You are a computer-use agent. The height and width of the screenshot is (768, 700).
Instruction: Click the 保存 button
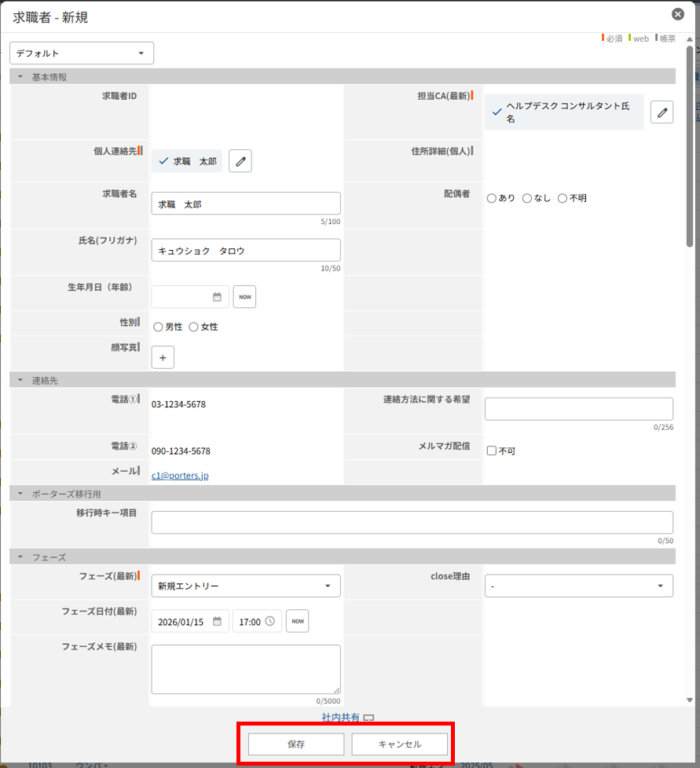point(296,744)
